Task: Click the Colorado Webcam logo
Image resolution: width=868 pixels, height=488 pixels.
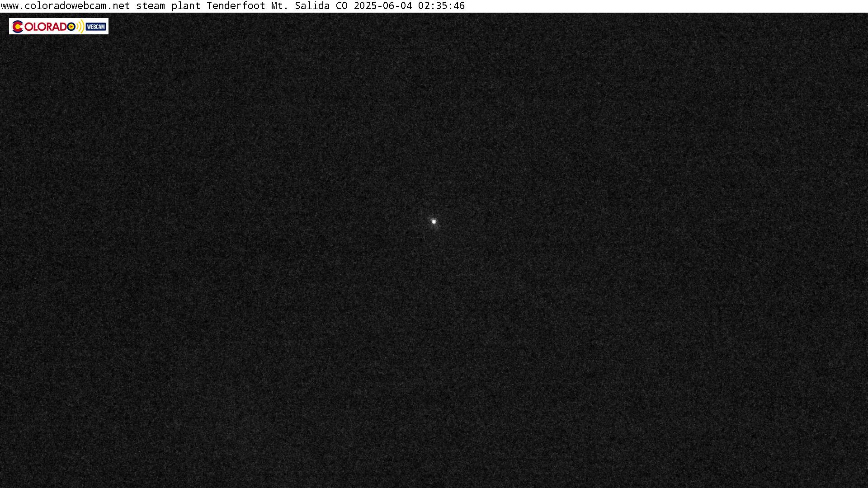Action: click(x=59, y=26)
